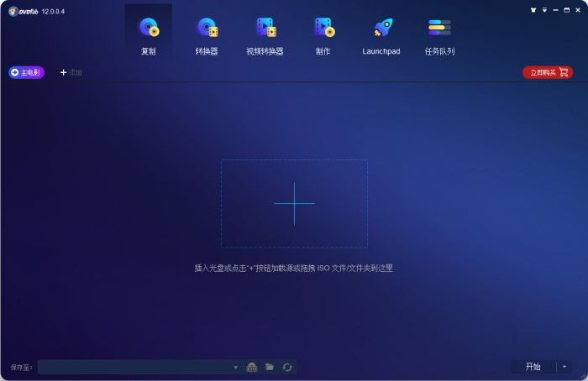This screenshot has width=588, height=381.
Task: Expand the arrow next to 开始 button
Action: click(x=564, y=367)
